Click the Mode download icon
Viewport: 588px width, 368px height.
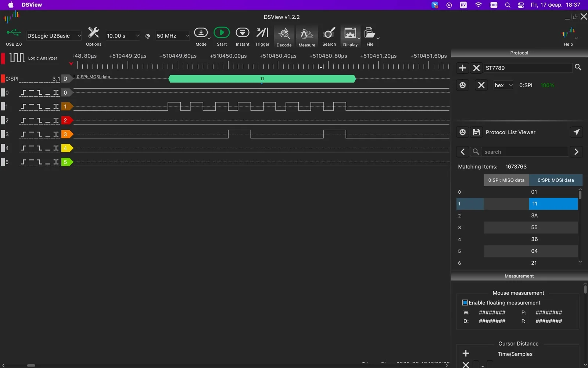coord(201,33)
